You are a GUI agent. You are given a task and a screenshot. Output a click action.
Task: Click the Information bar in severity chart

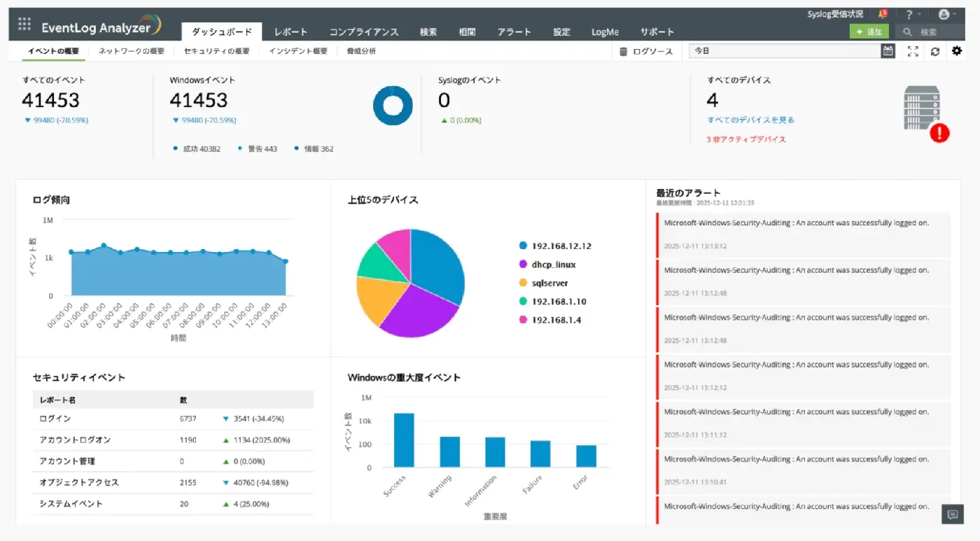click(x=495, y=452)
